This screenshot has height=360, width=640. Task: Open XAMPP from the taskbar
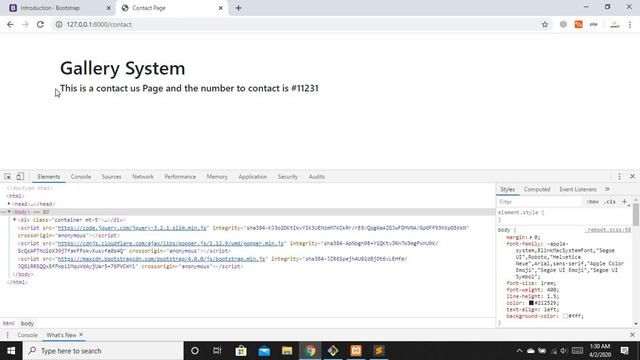point(356,351)
